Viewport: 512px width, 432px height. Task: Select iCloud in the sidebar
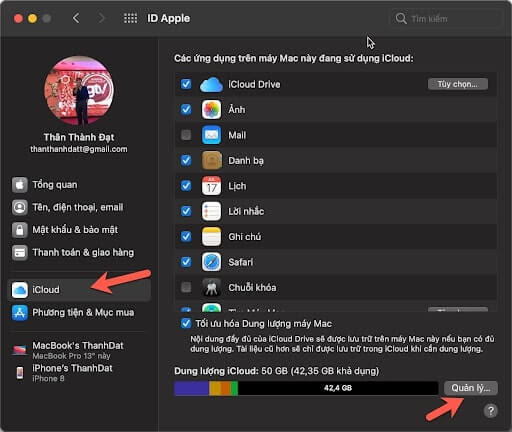point(79,290)
